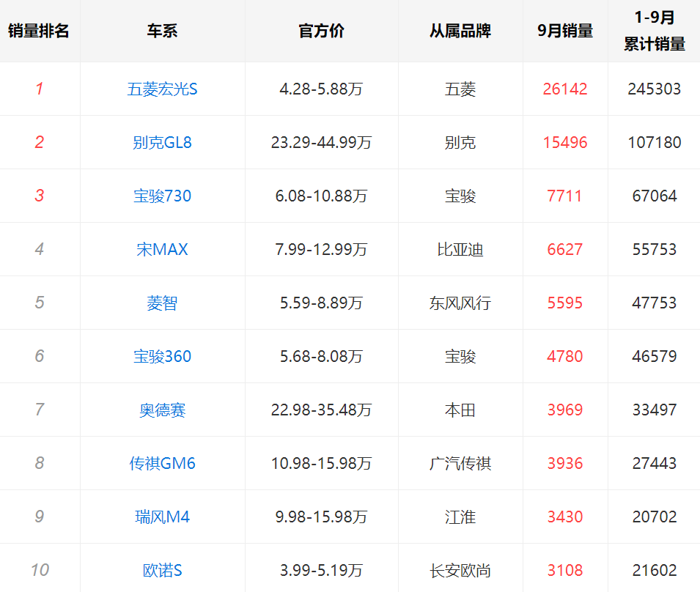The height and width of the screenshot is (592, 700).
Task: Click the 销量排名 column header
Action: [x=38, y=31]
